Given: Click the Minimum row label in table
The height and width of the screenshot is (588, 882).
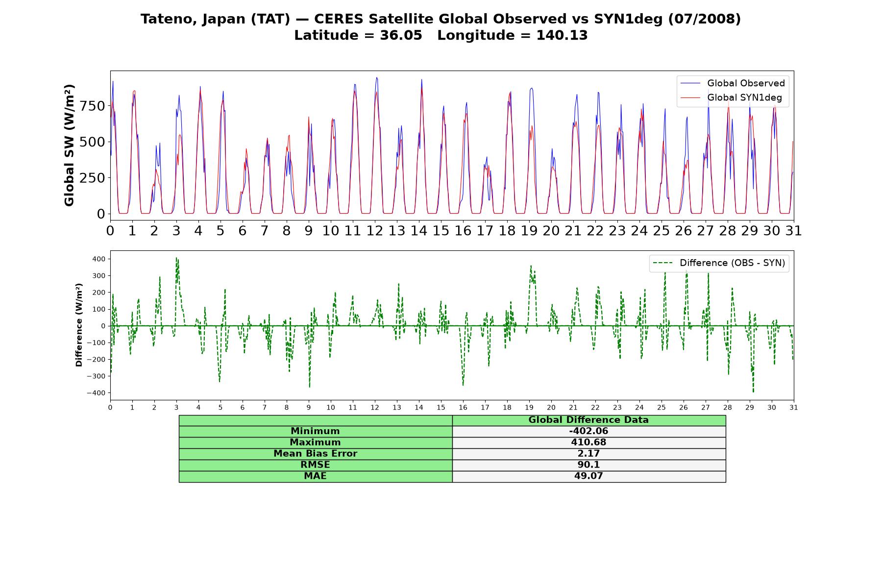Looking at the screenshot, I should (x=316, y=431).
